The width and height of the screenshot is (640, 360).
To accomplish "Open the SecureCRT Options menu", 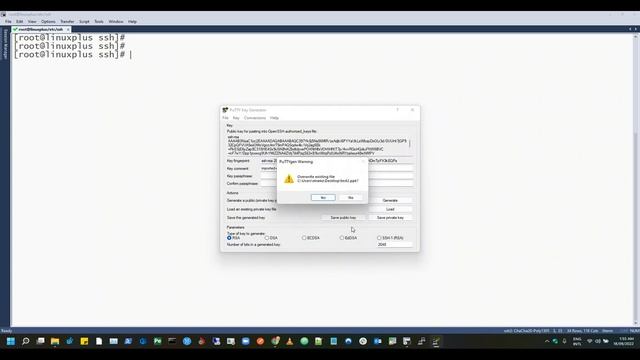I will [x=48, y=22].
